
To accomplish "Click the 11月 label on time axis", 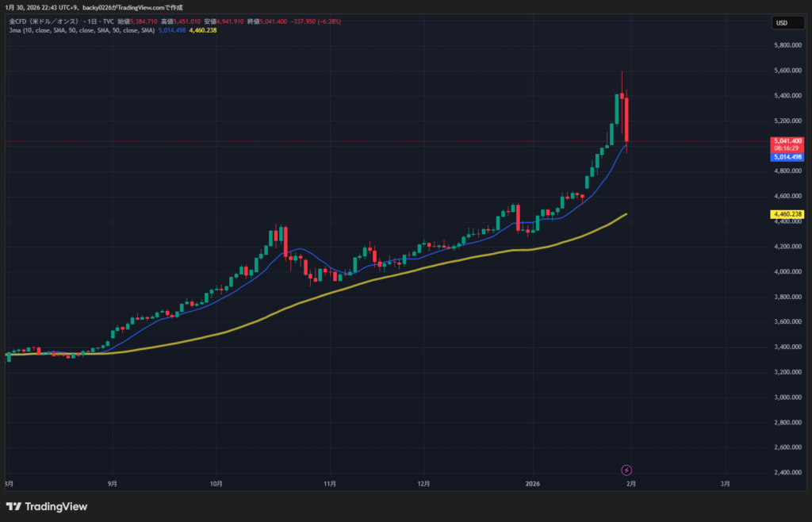I will 331,482.
